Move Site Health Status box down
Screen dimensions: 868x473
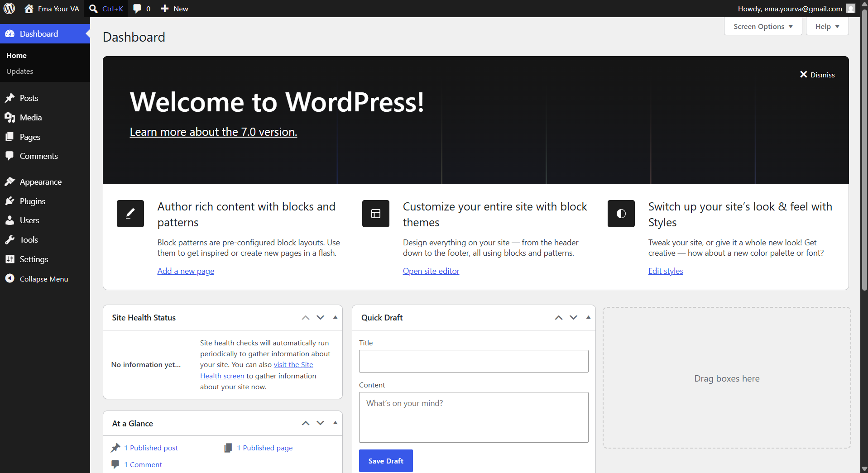click(x=321, y=318)
